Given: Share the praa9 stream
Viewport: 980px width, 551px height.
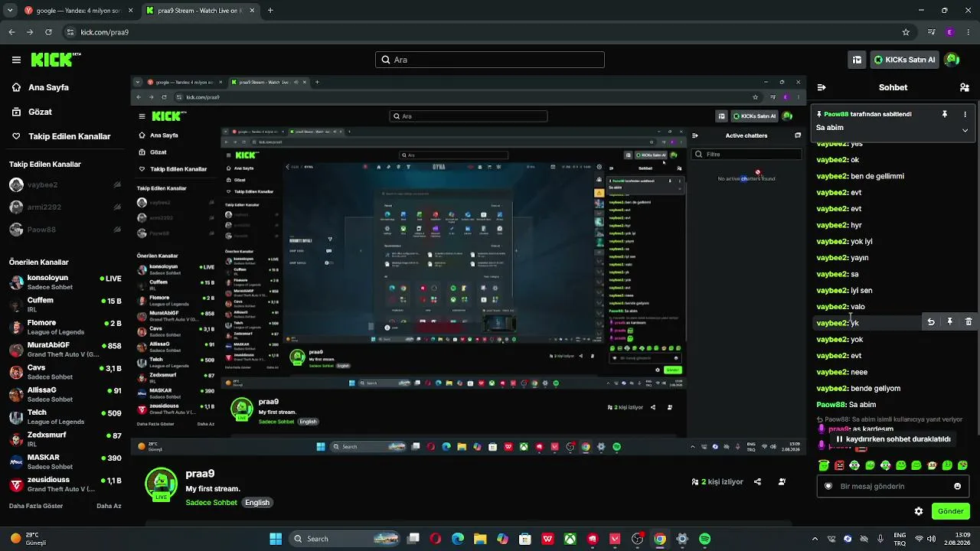Looking at the screenshot, I should pos(757,481).
